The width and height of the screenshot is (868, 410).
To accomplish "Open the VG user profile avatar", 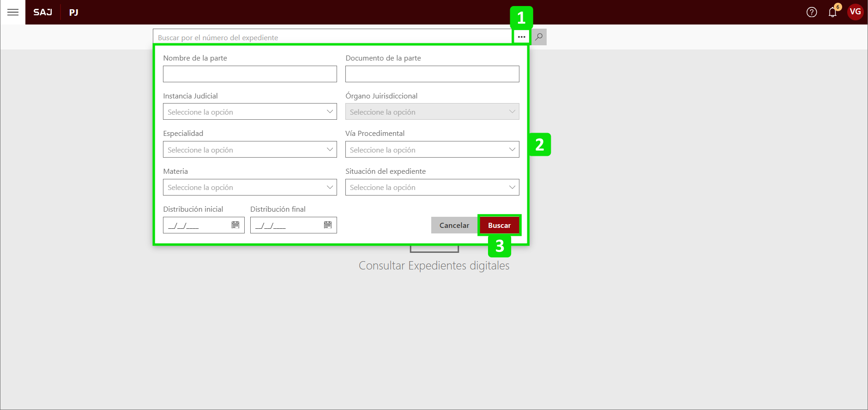I will tap(855, 12).
